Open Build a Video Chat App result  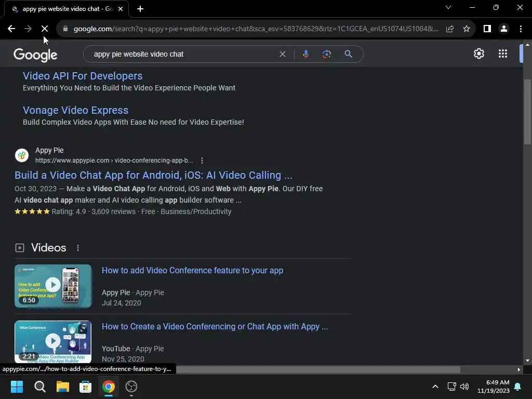[153, 175]
